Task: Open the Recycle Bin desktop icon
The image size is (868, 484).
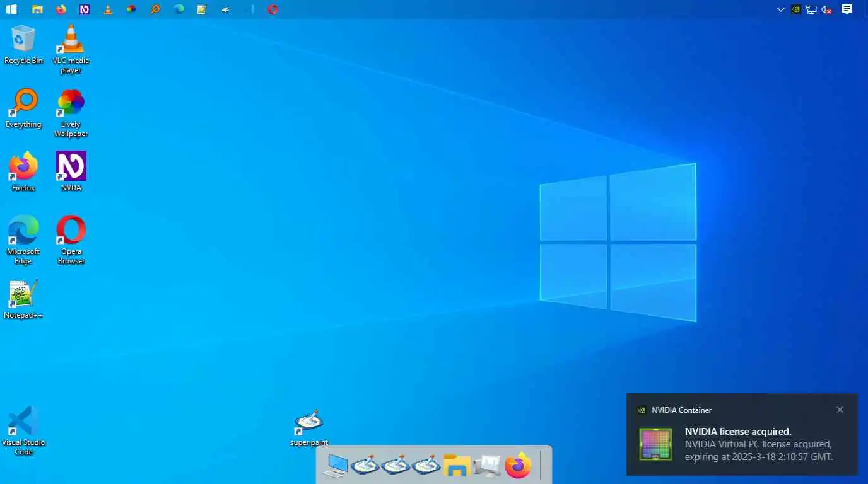Action: tap(23, 44)
